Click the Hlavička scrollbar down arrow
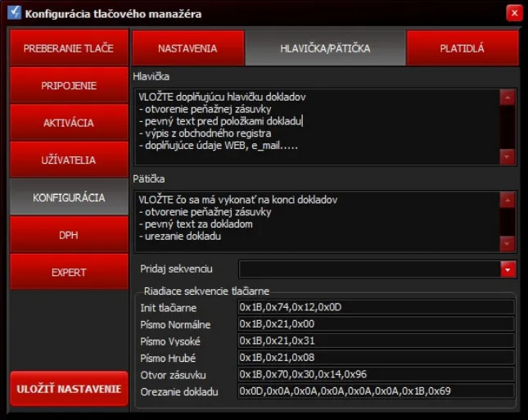Screen dimensions: 528x420 pos(508,156)
